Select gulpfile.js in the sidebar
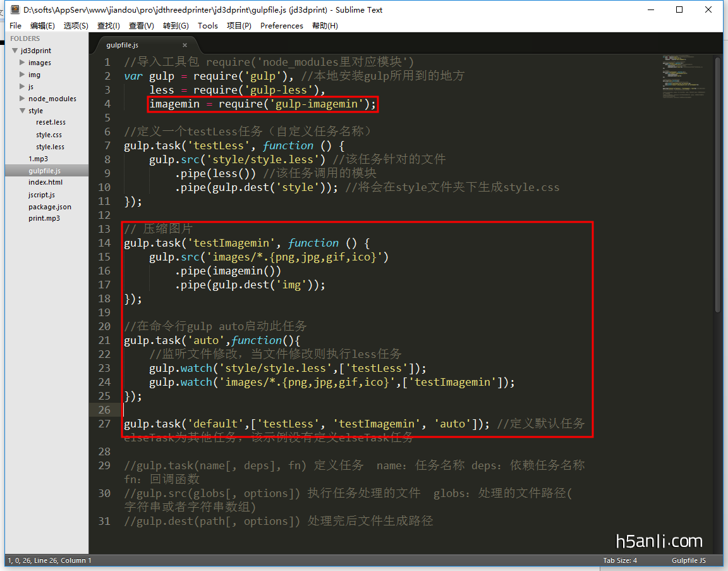Screen dimensions: 728x571 coord(44,171)
